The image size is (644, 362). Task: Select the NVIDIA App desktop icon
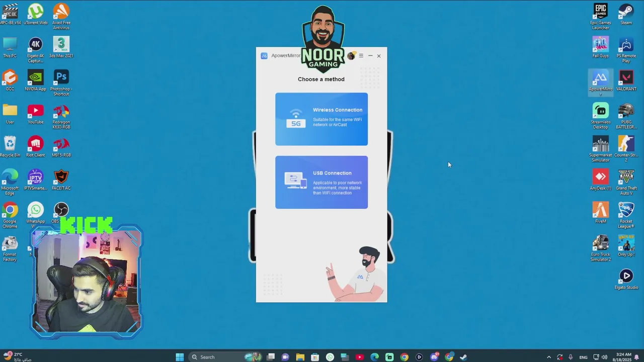coord(35,80)
